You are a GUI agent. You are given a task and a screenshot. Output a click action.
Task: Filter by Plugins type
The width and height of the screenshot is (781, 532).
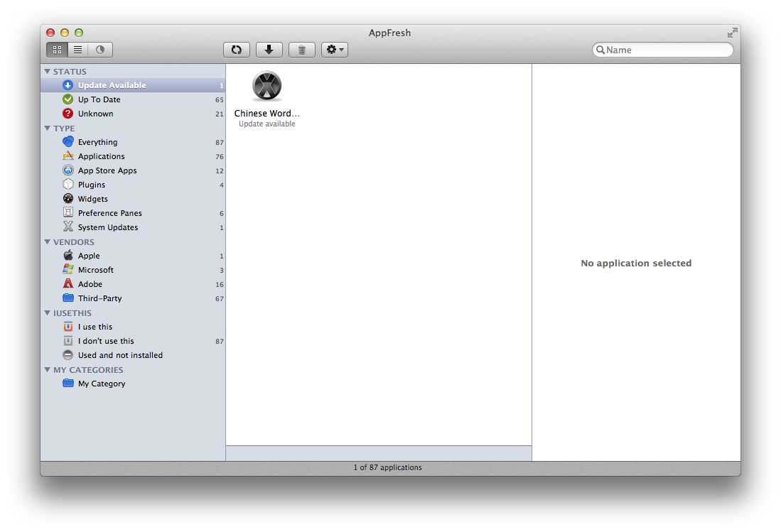[x=133, y=185]
